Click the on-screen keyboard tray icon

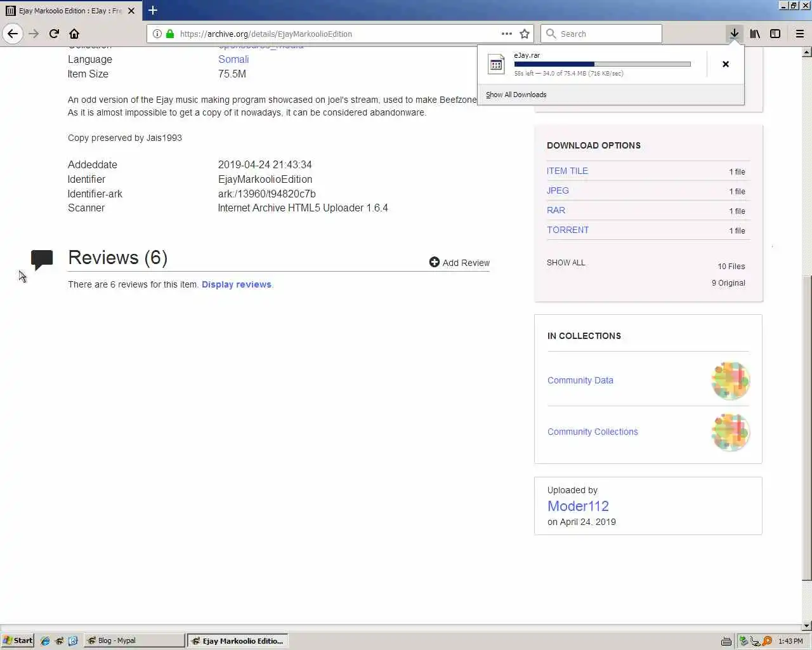(x=727, y=641)
